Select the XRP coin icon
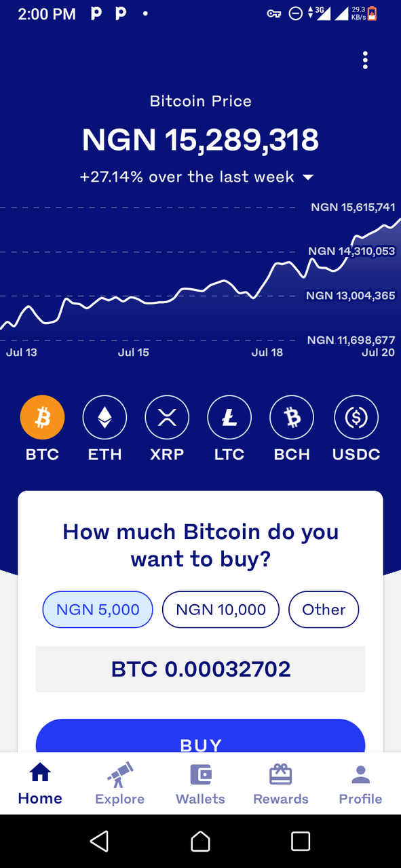 167,418
